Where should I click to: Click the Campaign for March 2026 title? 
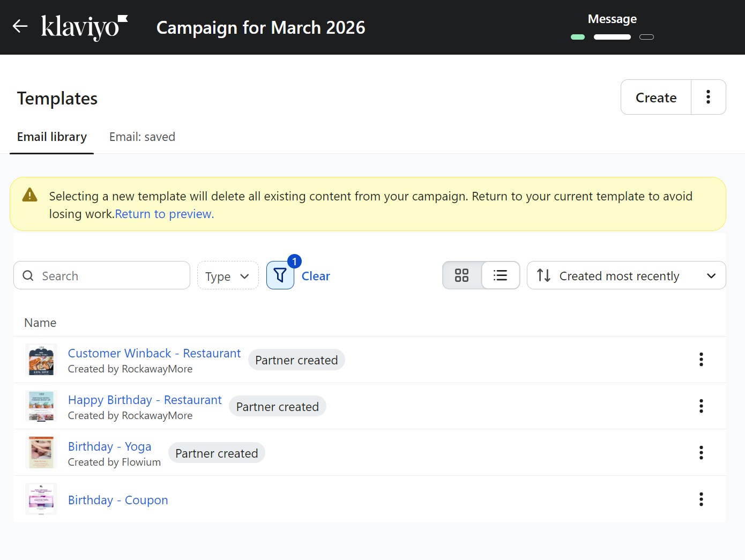point(261,27)
